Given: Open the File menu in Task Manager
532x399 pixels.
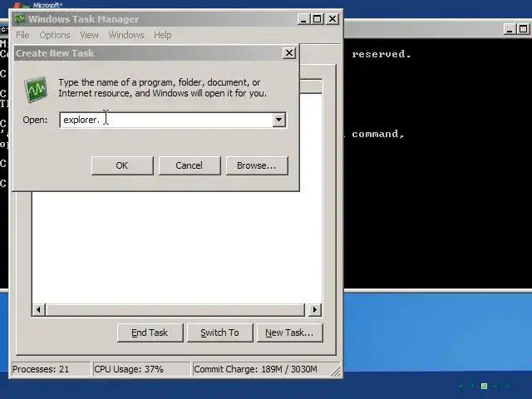Looking at the screenshot, I should [22, 35].
